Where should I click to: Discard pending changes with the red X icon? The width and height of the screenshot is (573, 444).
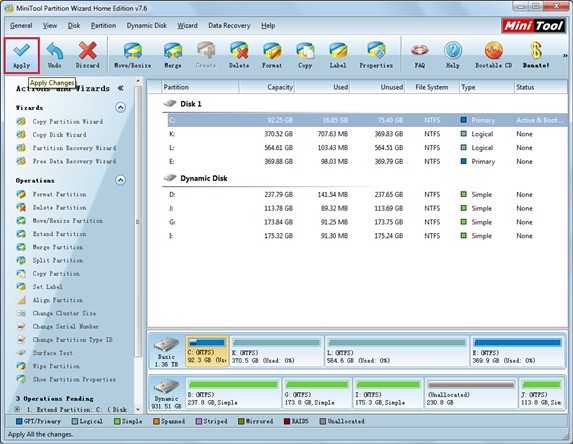(x=88, y=56)
